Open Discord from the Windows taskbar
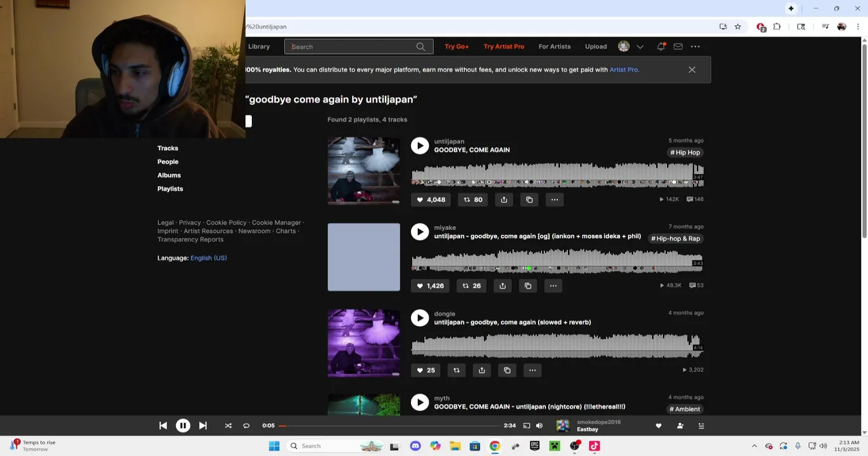Viewport: 868px width, 456px height. point(415,446)
